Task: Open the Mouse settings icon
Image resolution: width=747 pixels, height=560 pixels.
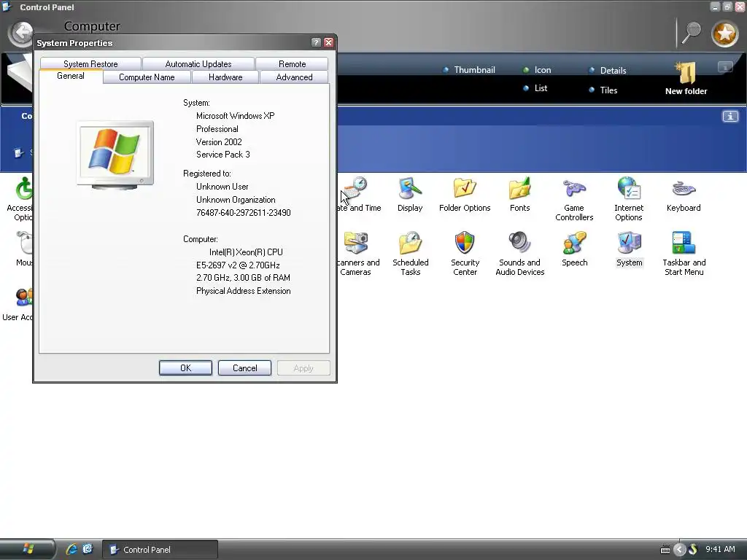Action: (x=24, y=249)
